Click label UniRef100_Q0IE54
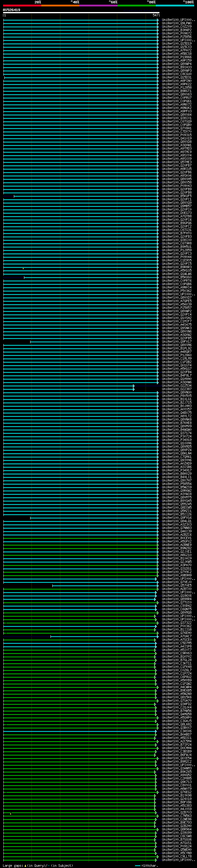The width and height of the screenshot is (197, 868). tap(176, 758)
